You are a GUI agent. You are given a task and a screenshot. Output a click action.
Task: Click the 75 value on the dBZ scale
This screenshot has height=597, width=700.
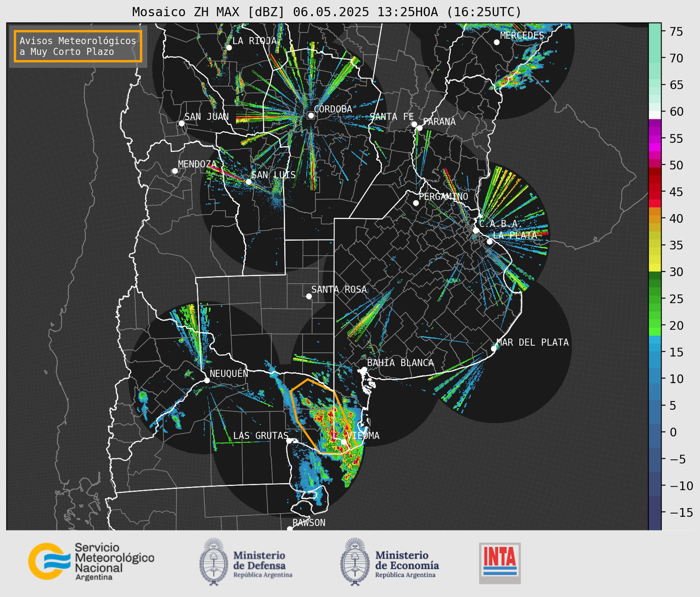coord(676,32)
